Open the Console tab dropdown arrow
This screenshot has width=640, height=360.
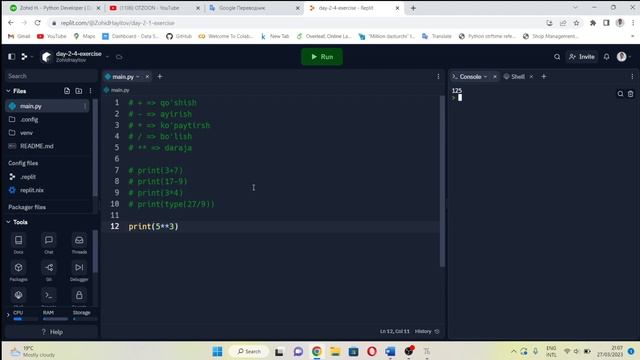point(485,77)
